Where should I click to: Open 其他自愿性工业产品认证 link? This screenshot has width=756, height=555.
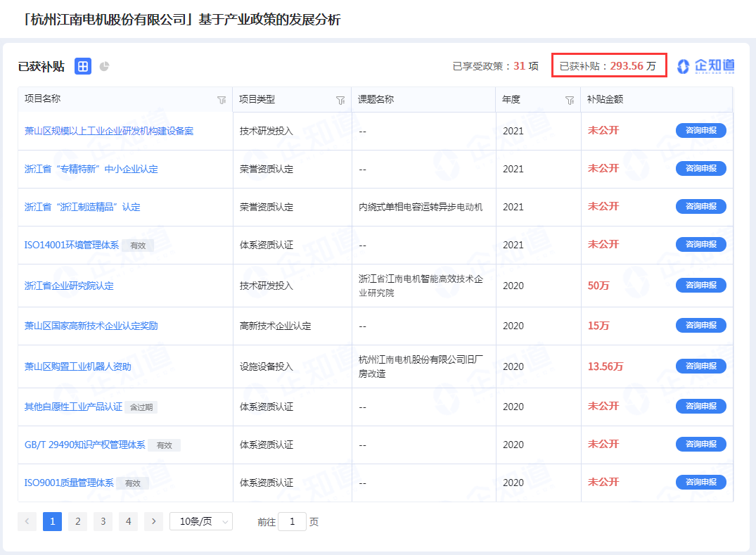click(x=73, y=407)
